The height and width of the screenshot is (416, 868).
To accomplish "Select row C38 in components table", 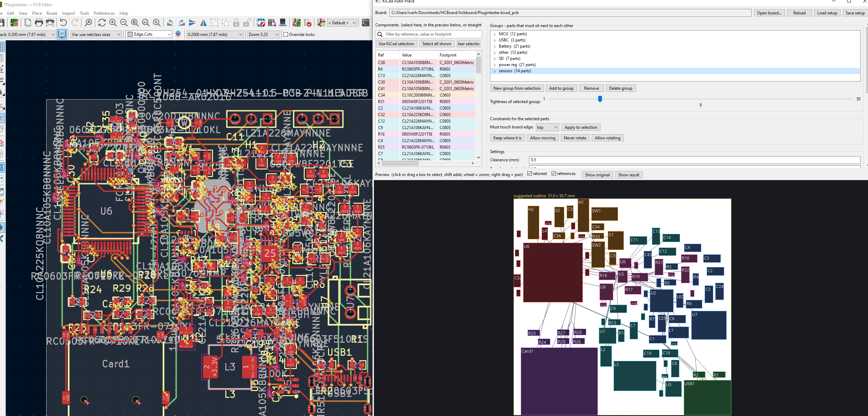I will click(x=426, y=63).
